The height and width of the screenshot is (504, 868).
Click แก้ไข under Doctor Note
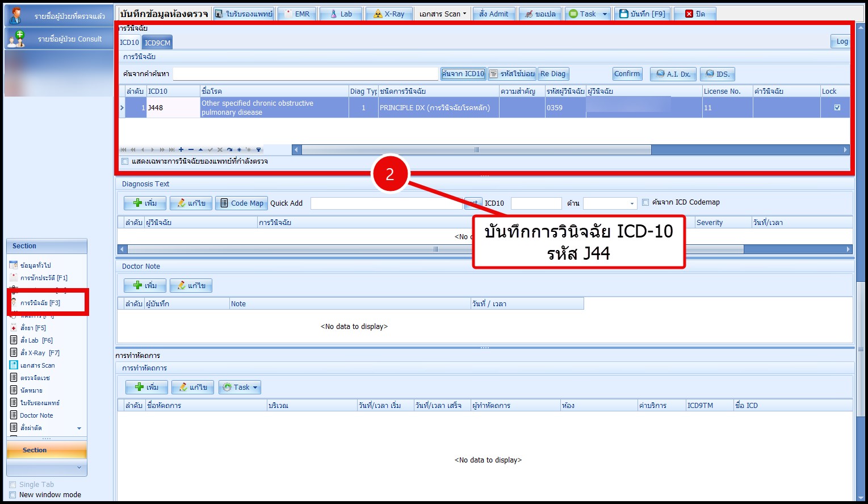191,285
